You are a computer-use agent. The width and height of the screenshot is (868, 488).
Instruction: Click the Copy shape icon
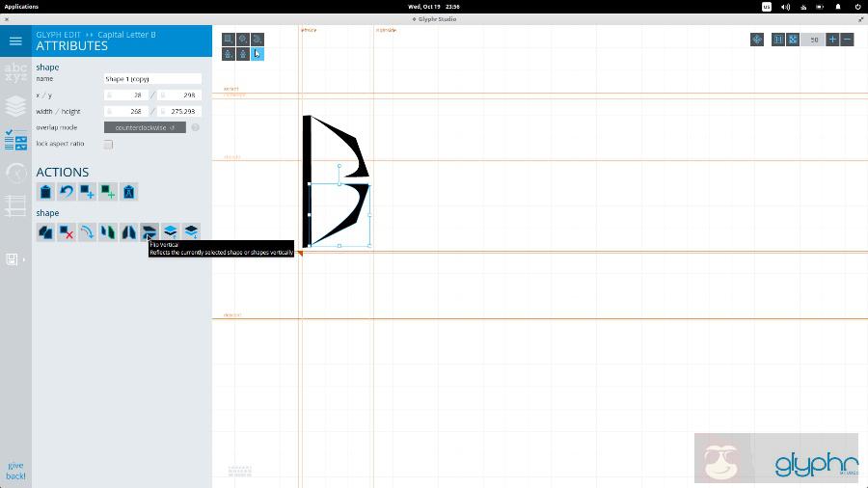click(x=45, y=232)
